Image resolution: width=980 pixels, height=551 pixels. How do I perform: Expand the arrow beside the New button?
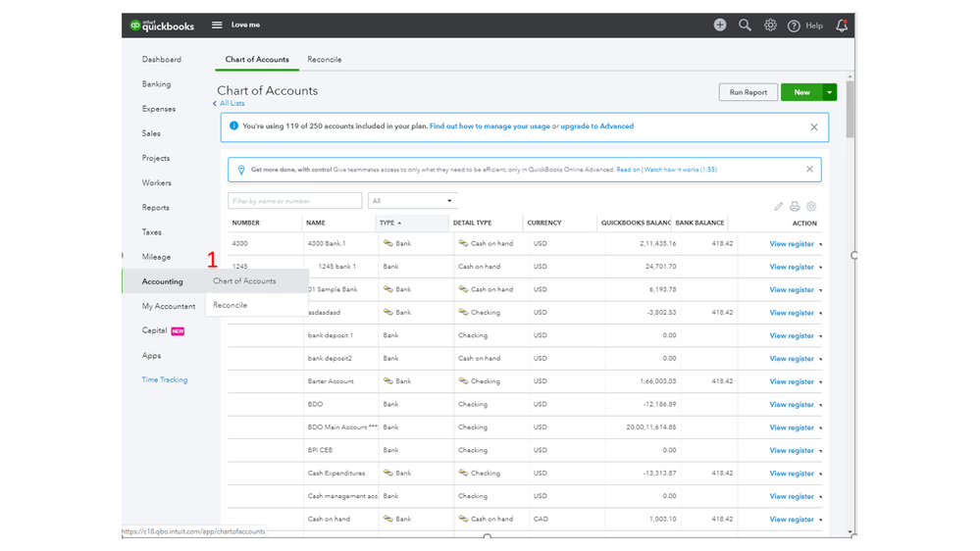tap(830, 92)
